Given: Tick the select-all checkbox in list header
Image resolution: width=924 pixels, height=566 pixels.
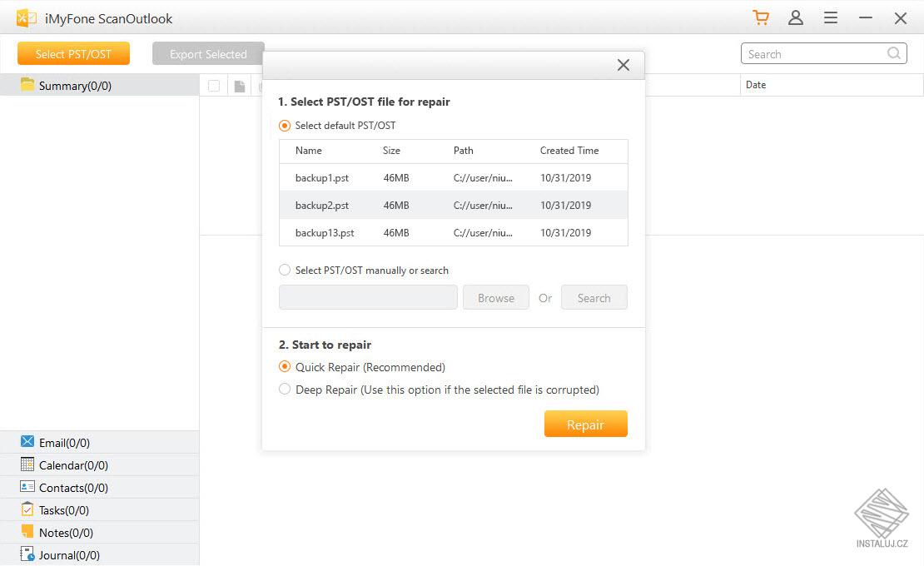Looking at the screenshot, I should pos(214,86).
